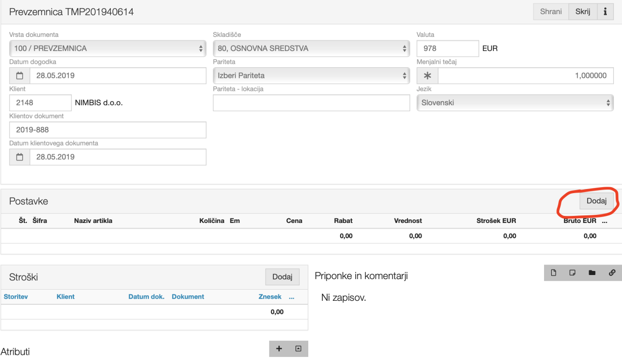Open the Vrsta dokumenta dropdown
Image resolution: width=622 pixels, height=364 pixels.
pos(107,49)
